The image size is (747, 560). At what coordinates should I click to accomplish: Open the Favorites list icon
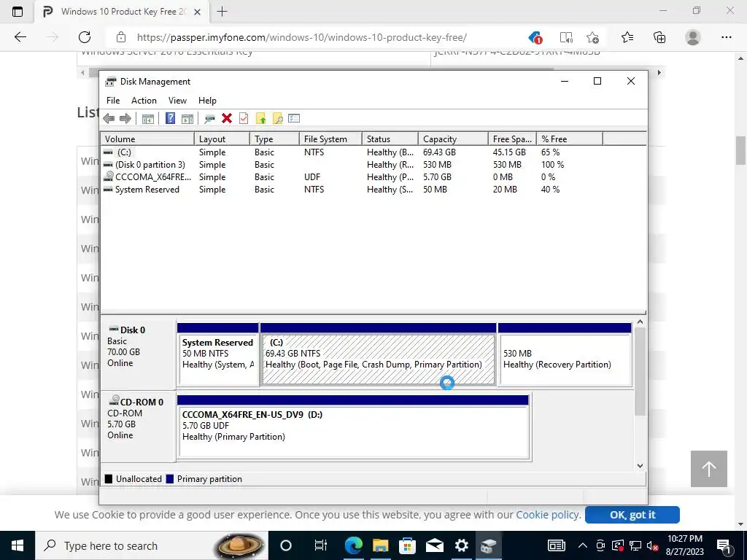pos(627,37)
